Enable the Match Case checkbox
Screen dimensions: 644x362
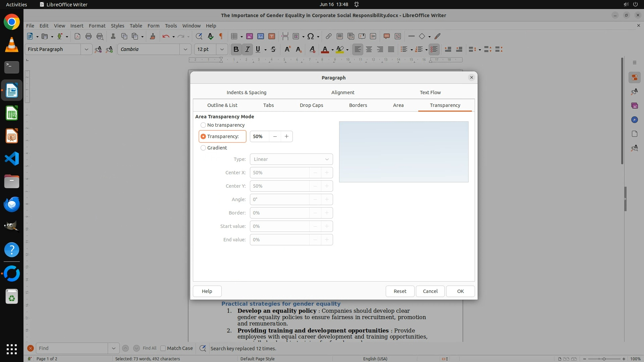point(163,348)
